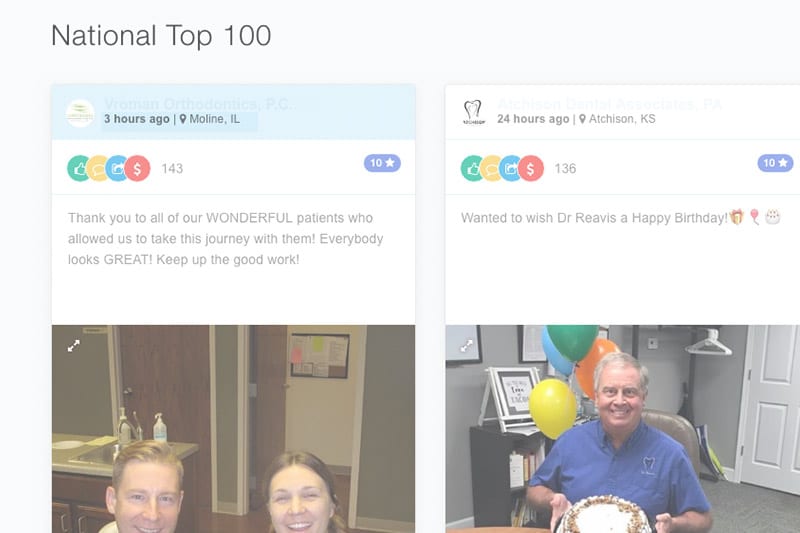The image size is (800, 533).
Task: Click the Atchison tooth logo avatar
Action: [473, 113]
